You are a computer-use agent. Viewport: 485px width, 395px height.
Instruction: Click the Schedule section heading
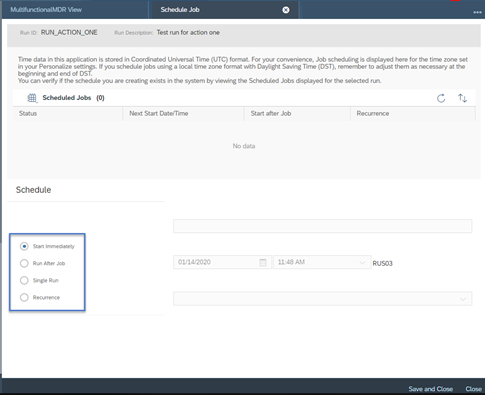click(x=33, y=190)
